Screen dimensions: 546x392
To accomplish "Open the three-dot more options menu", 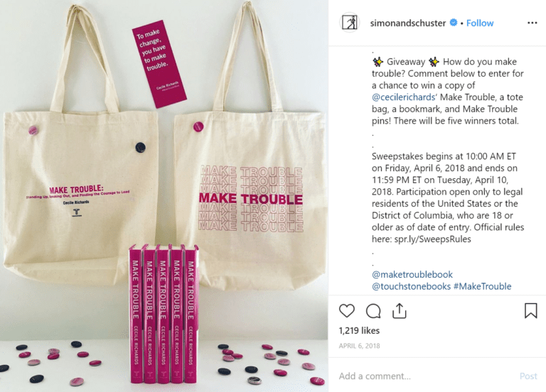I will 532,23.
